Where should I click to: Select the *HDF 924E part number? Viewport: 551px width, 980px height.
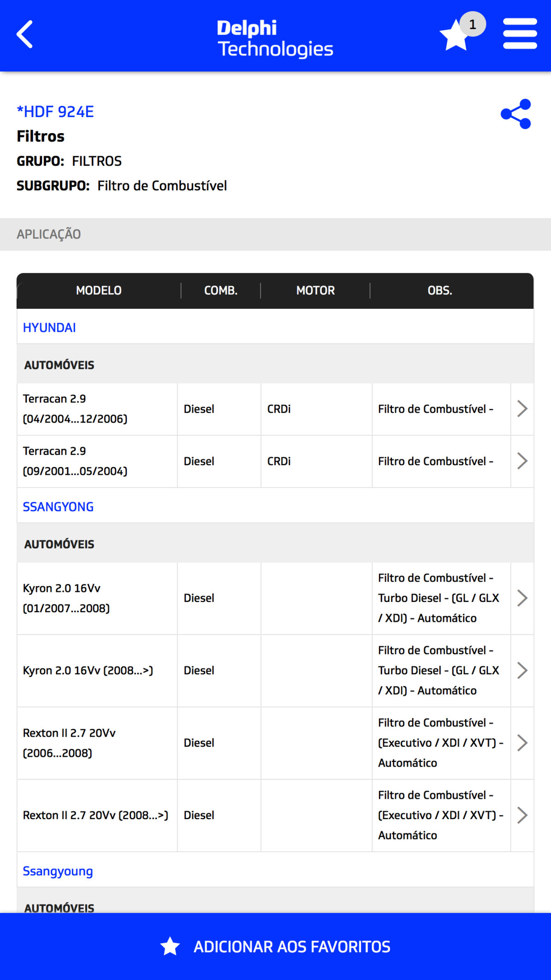click(x=55, y=112)
